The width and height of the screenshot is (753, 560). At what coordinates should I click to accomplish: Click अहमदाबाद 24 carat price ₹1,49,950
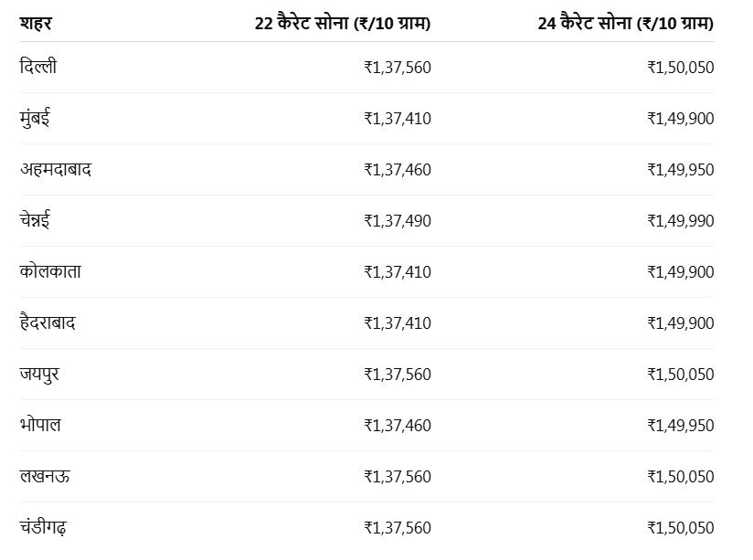(681, 170)
